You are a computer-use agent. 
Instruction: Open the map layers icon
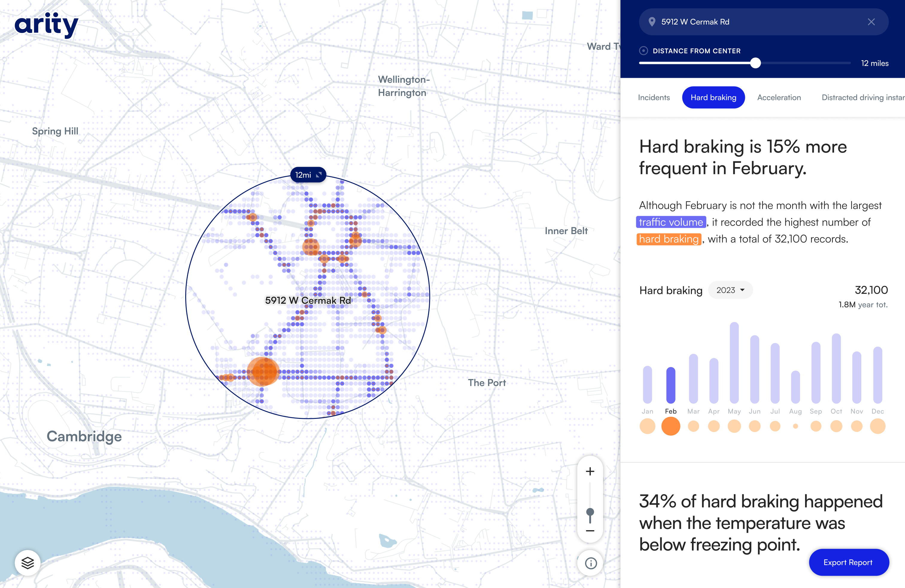click(x=27, y=563)
